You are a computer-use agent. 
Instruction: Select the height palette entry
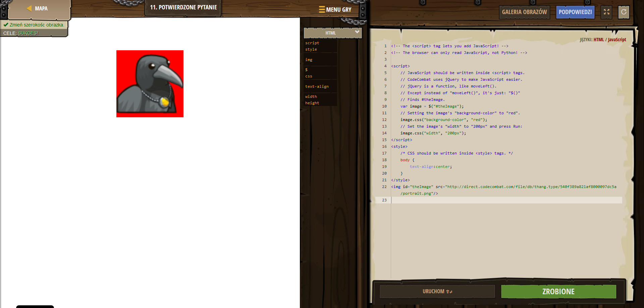click(x=312, y=103)
